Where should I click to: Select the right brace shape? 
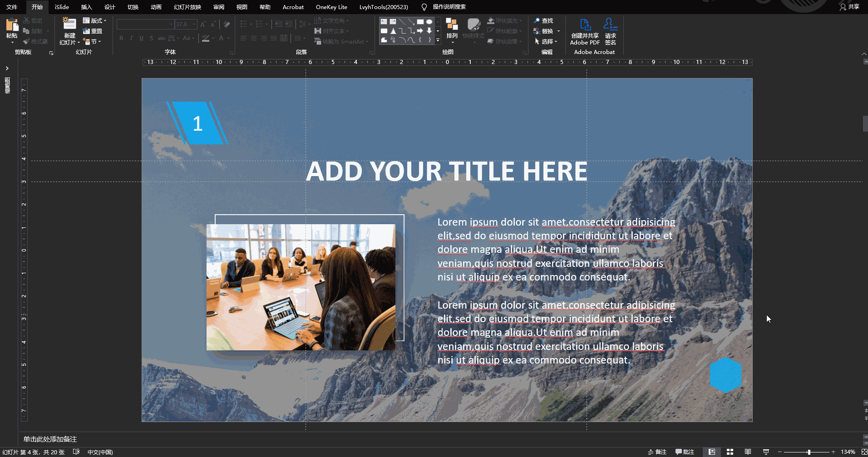[x=429, y=40]
